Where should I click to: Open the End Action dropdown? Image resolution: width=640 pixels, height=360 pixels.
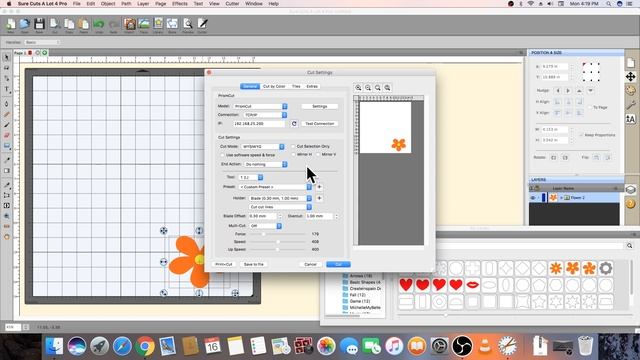tap(265, 164)
